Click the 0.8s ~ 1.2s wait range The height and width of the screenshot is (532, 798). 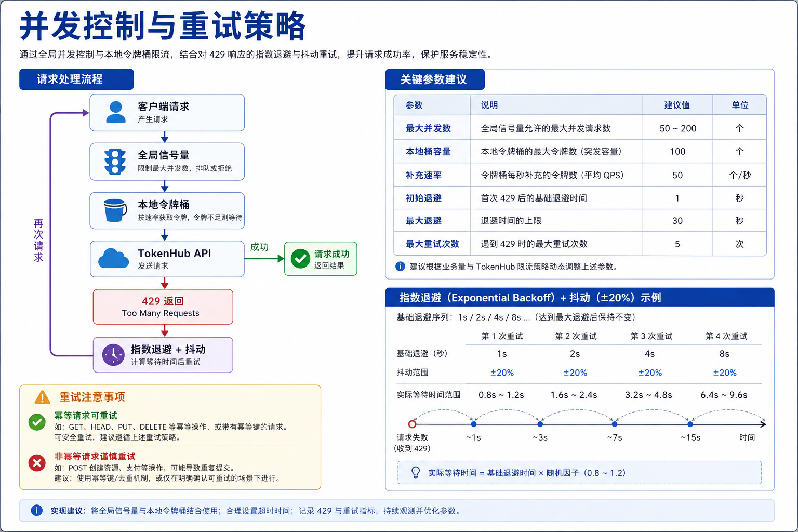501,395
